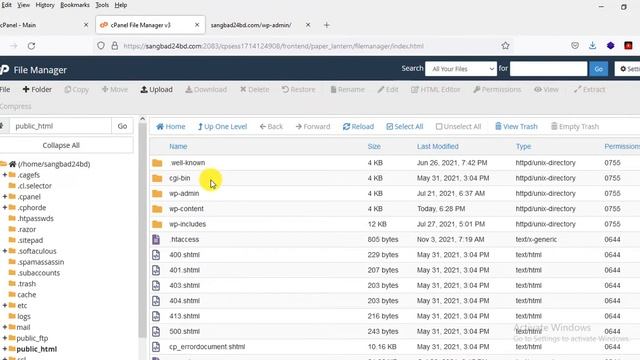Click Empty Trash
Image resolution: width=640 pixels, height=360 pixels.
coord(575,127)
